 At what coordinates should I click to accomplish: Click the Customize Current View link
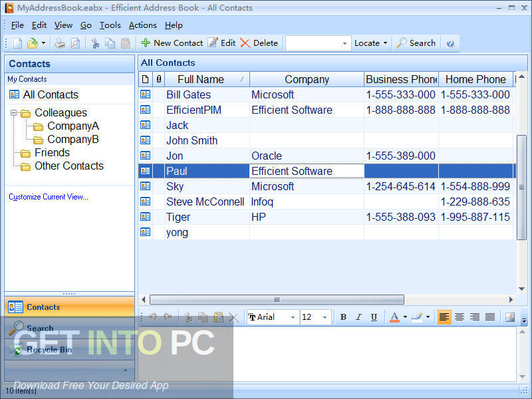48,197
